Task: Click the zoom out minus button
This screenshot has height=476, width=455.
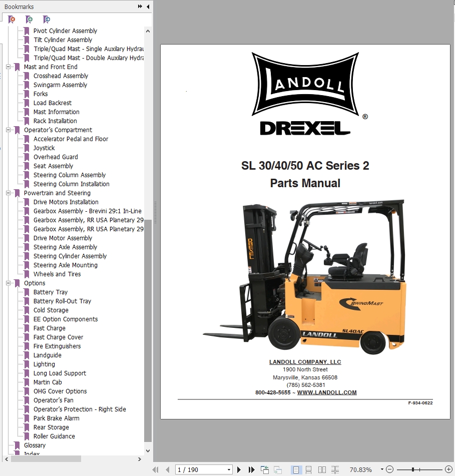Action: (x=390, y=469)
